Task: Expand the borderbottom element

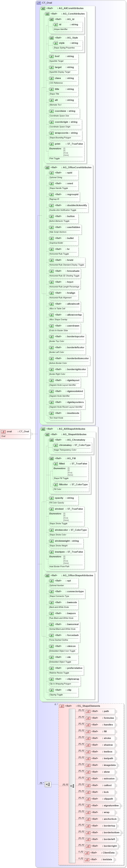Action: (122, 833)
